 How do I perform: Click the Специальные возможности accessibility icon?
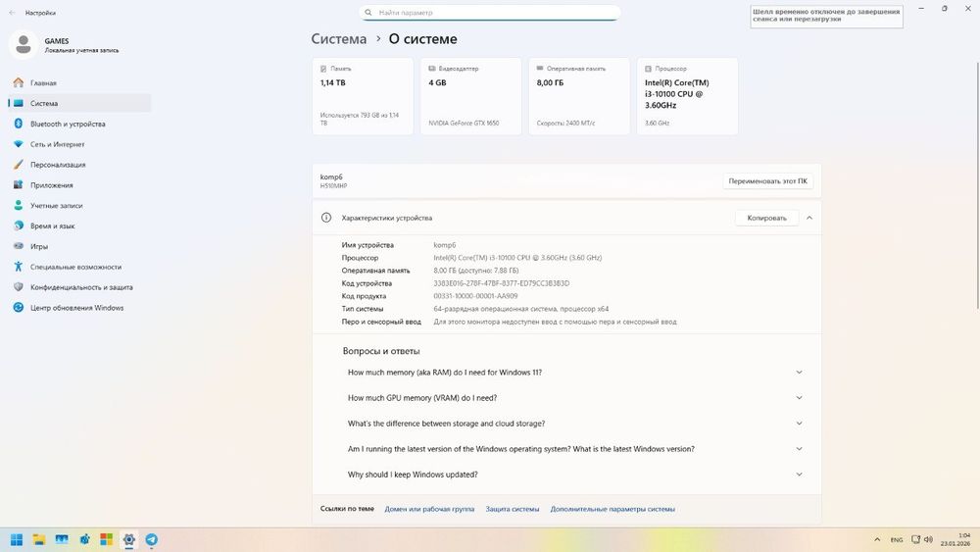point(18,267)
